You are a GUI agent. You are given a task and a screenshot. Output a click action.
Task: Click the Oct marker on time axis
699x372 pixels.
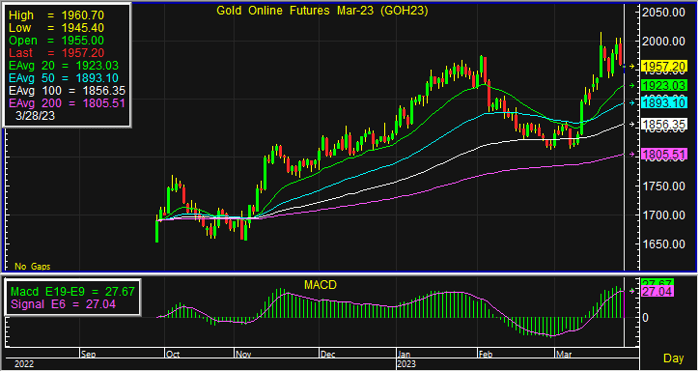[x=173, y=355]
